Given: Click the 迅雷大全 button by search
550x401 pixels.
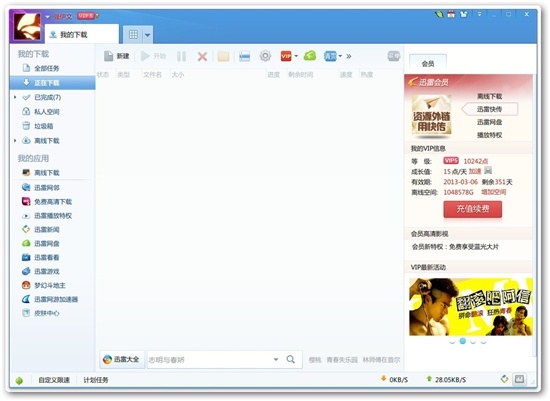Looking at the screenshot, I should point(122,359).
